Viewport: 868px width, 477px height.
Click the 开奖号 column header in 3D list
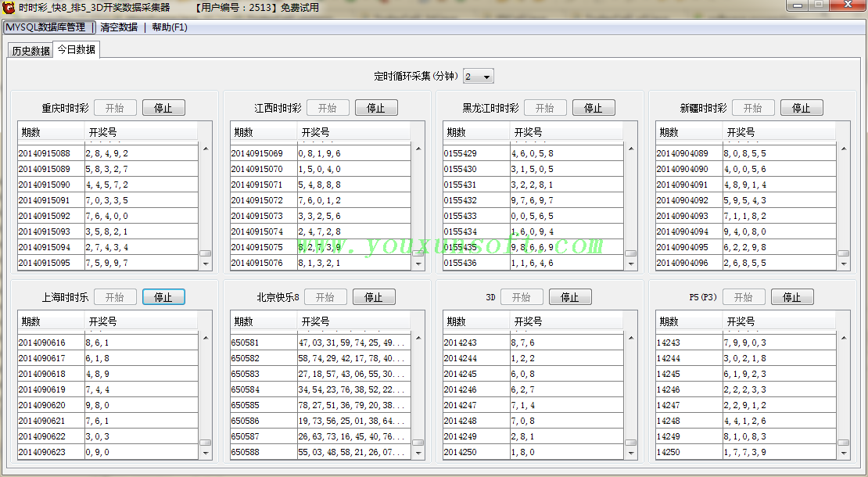coord(528,321)
